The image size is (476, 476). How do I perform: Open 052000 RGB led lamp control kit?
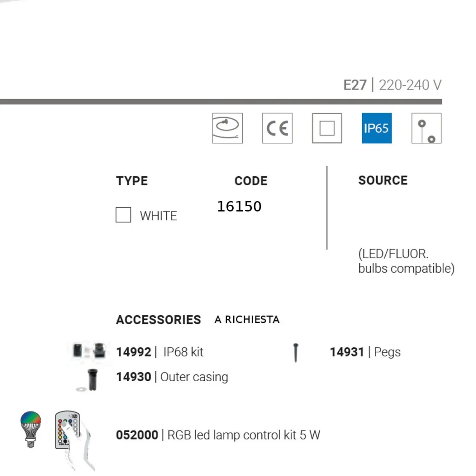pyautogui.click(x=218, y=435)
